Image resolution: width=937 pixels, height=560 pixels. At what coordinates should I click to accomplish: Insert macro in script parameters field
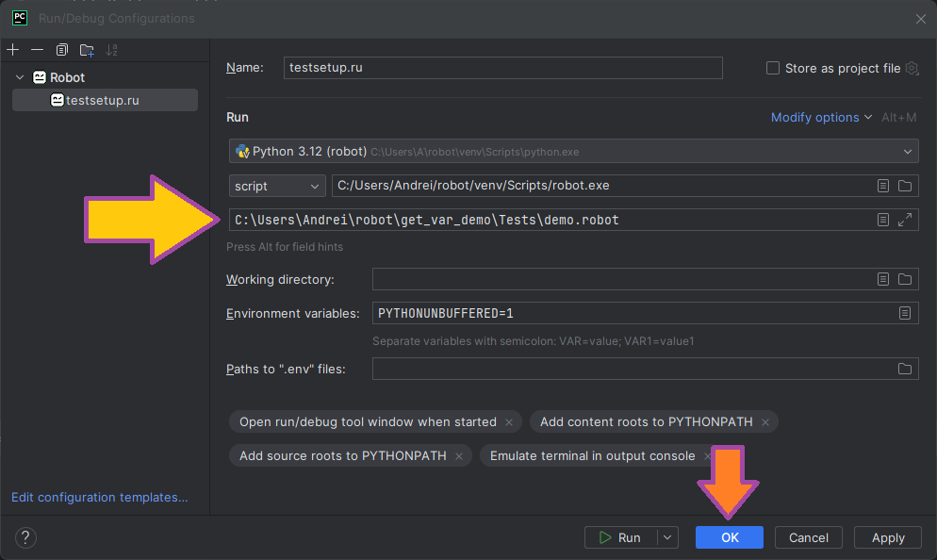[883, 220]
